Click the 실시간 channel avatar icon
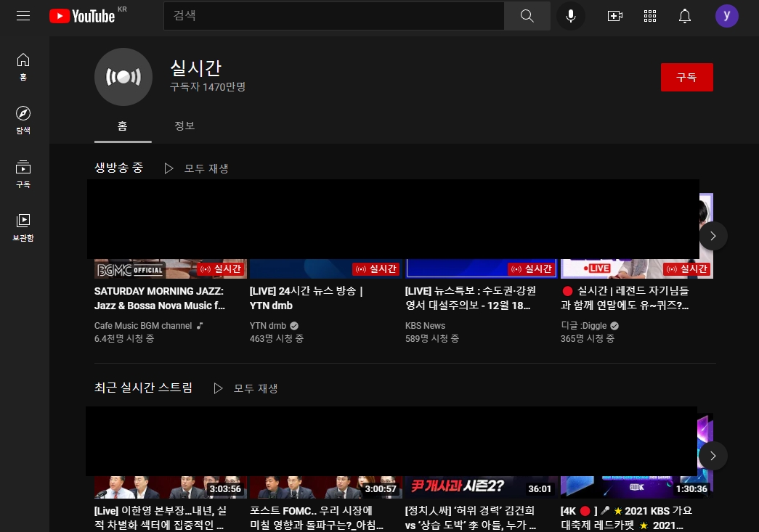Image resolution: width=759 pixels, height=532 pixels. point(123,77)
